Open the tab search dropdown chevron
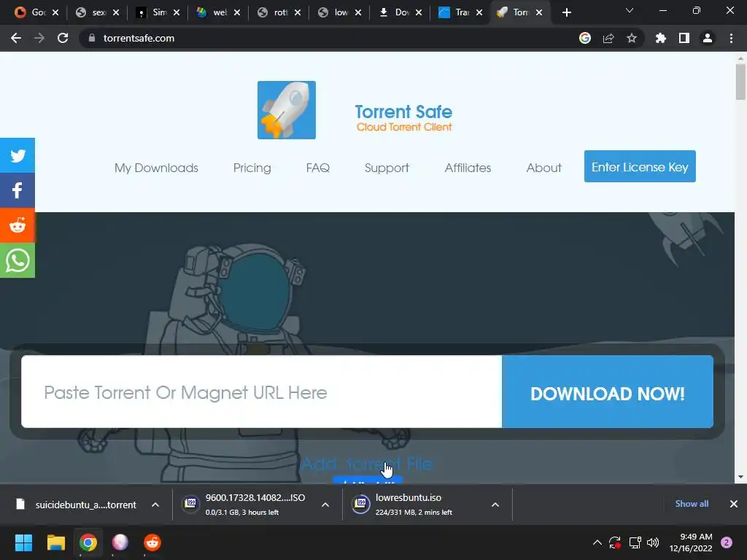747x560 pixels. pyautogui.click(x=630, y=10)
